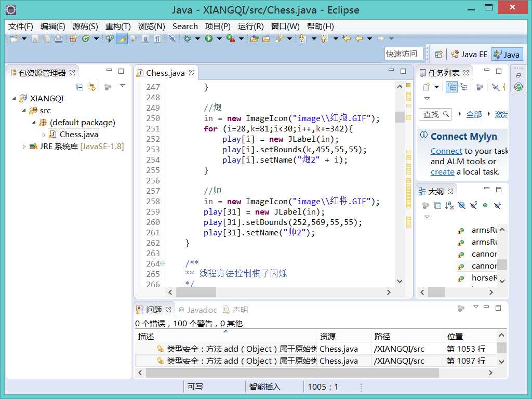Collapse the XIANGQI project tree node
The image size is (532, 399).
(x=14, y=98)
